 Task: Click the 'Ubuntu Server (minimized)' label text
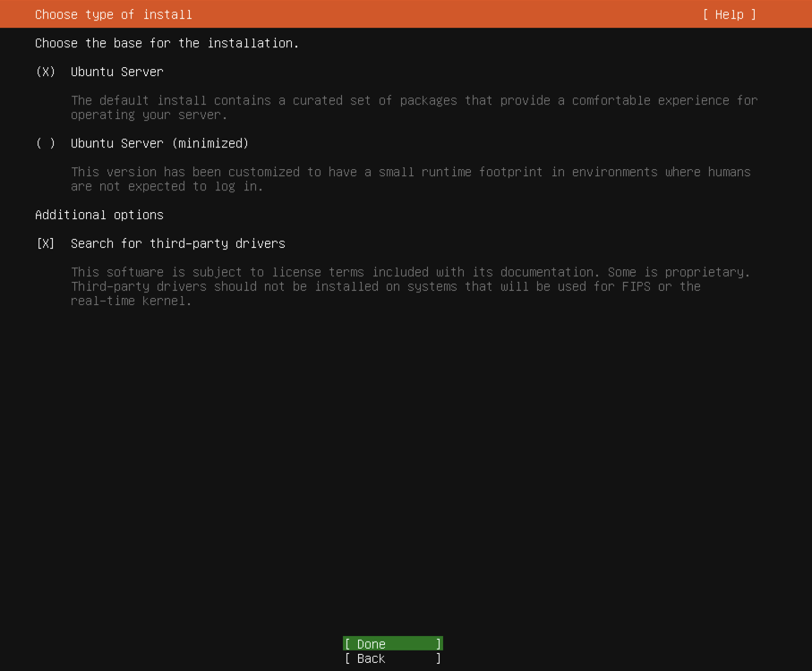(159, 143)
